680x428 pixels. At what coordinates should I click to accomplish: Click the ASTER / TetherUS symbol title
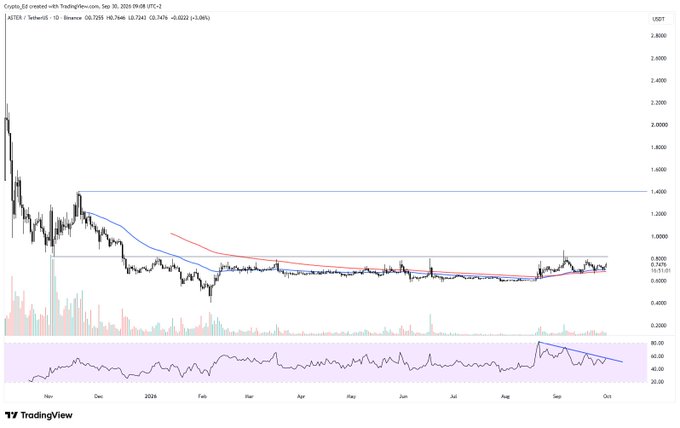26,18
